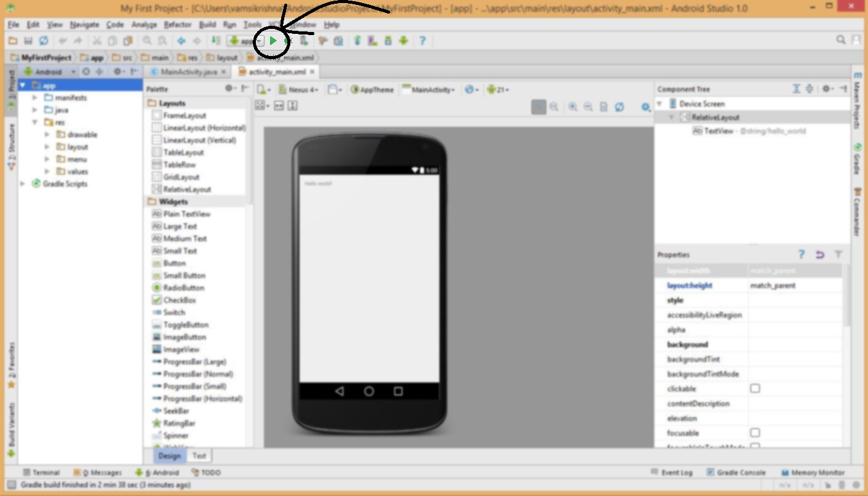Screen dimensions: 868x496
Task: Open the Refactor menu
Action: (178, 25)
